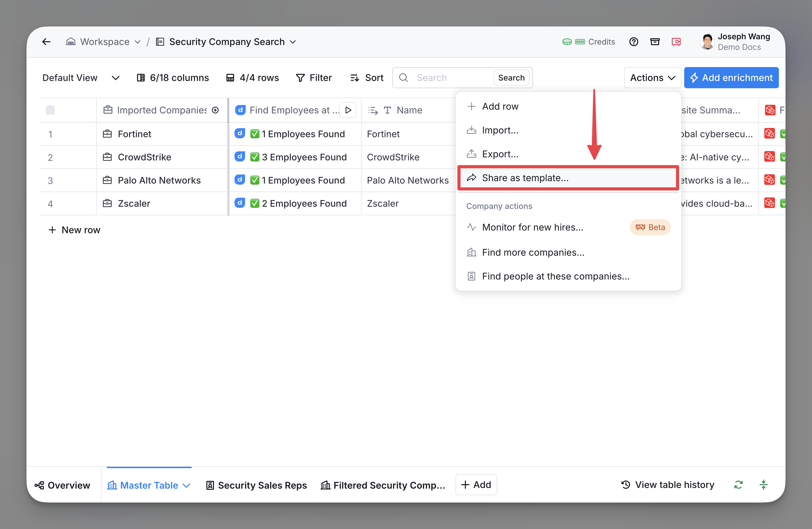Click the '3 Employees Found' cell
This screenshot has width=812, height=529.
pos(295,157)
